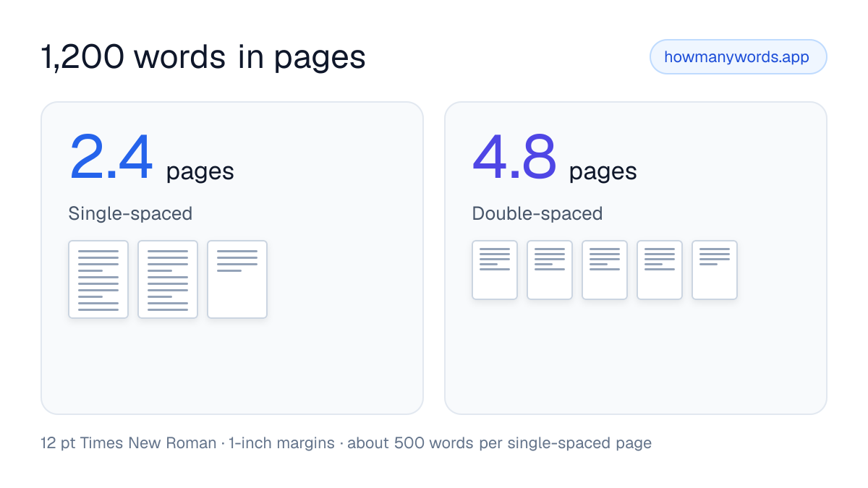Click the first single-spaced page icon

[x=98, y=280]
